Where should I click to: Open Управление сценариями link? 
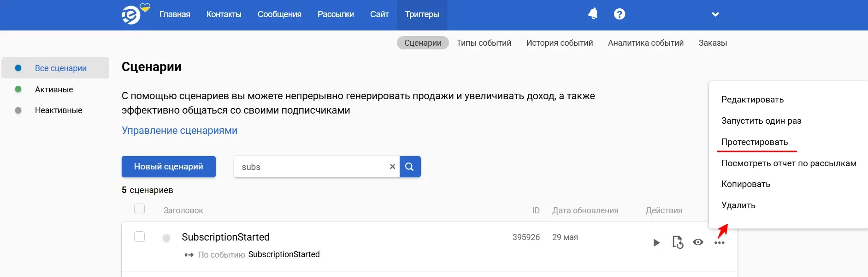pos(179,131)
